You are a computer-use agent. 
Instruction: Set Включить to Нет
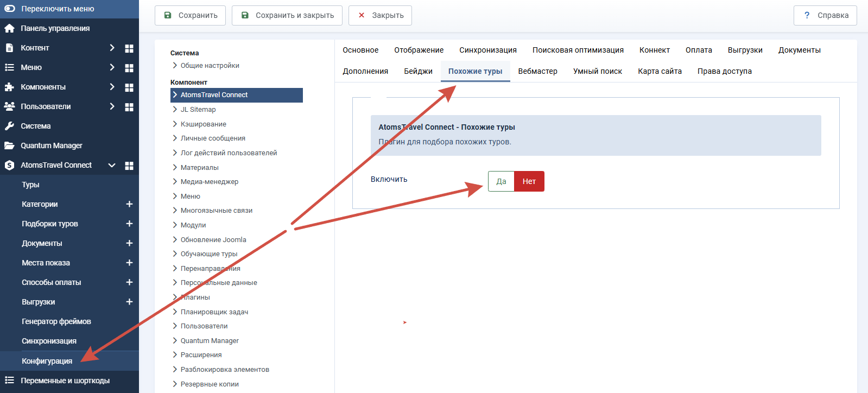[529, 181]
